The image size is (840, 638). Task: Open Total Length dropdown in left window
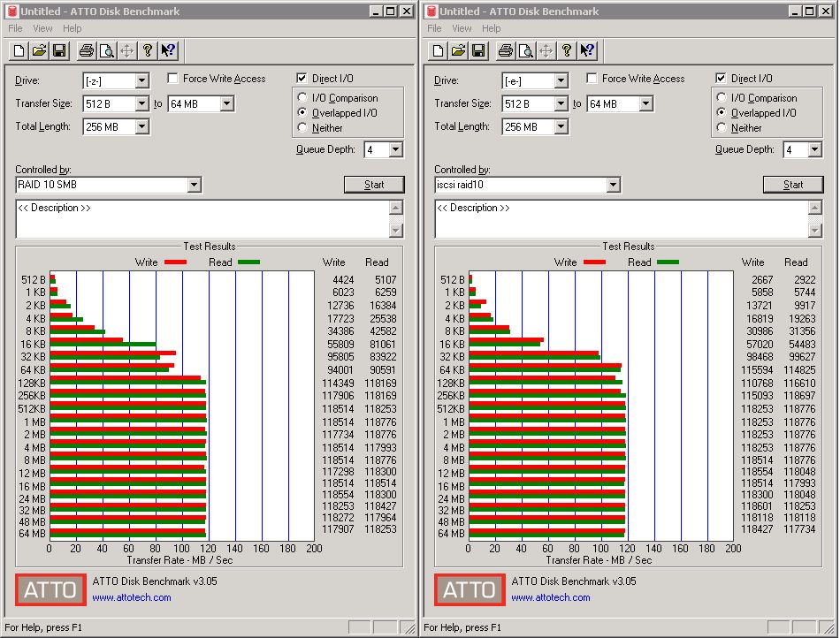(141, 127)
